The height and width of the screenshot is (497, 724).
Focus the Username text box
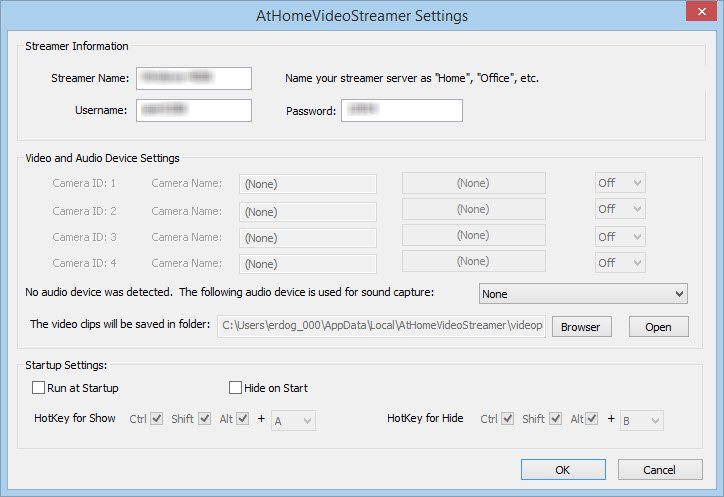pyautogui.click(x=194, y=110)
